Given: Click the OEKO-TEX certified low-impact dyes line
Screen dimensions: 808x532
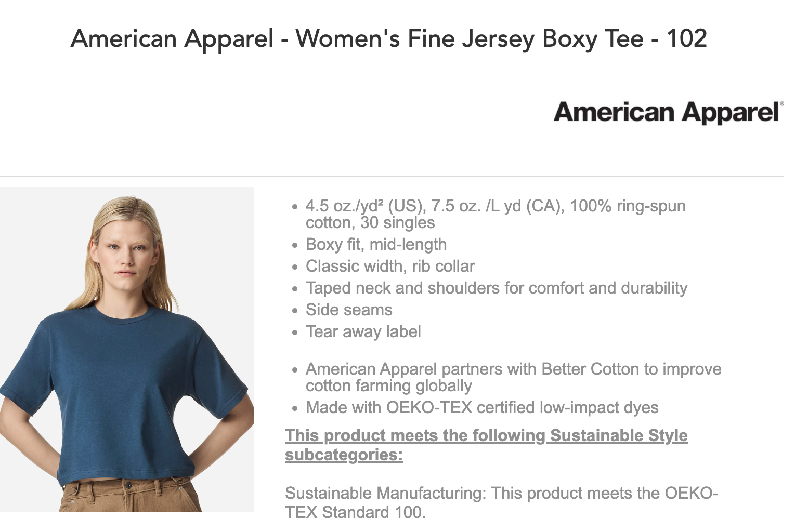Looking at the screenshot, I should point(481,407).
